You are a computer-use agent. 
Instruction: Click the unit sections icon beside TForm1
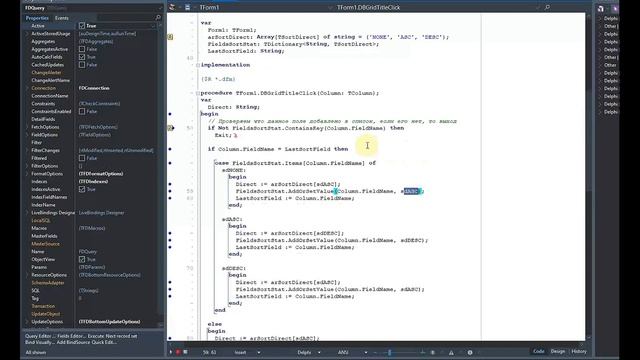[x=187, y=7]
